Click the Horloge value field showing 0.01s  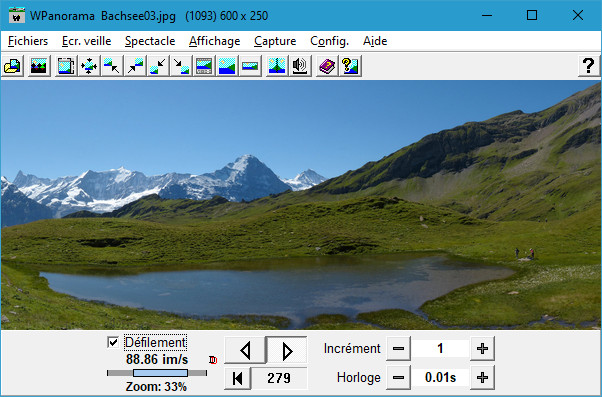440,378
